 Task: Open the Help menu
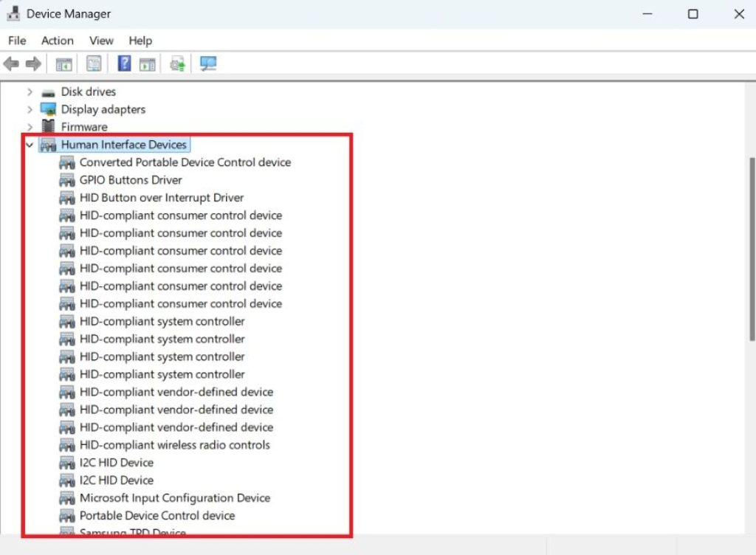coord(140,41)
